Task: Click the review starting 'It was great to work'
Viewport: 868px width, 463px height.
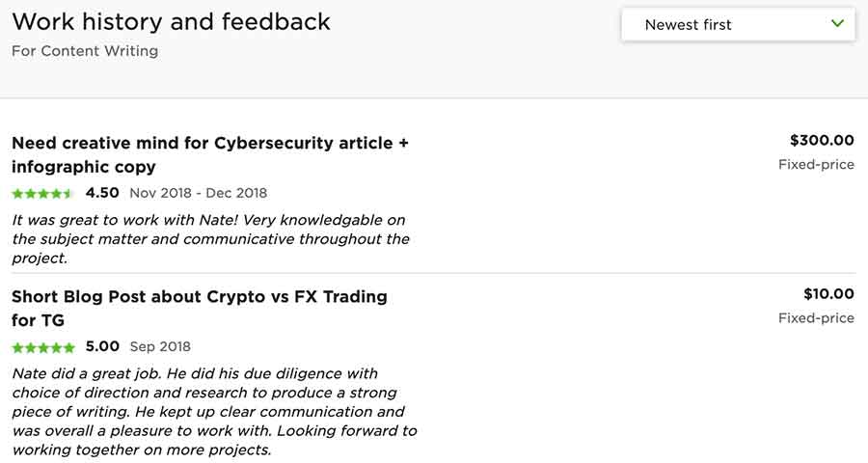Action: 210,238
